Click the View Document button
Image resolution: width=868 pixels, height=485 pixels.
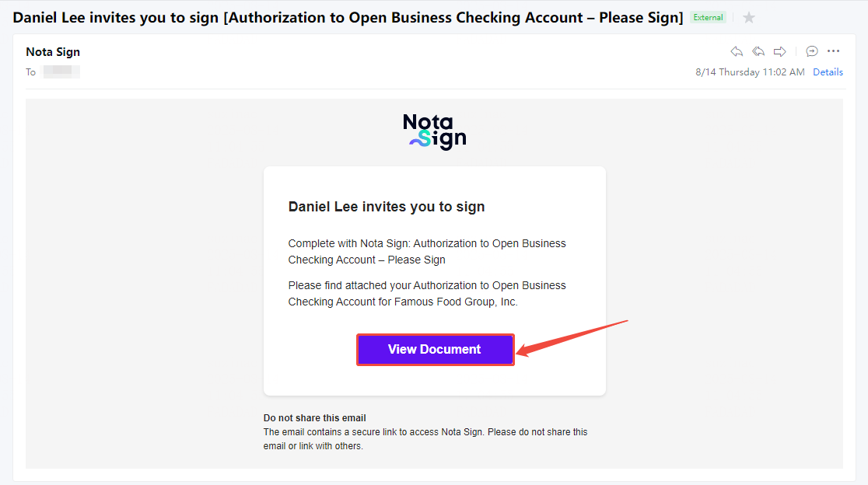(435, 350)
